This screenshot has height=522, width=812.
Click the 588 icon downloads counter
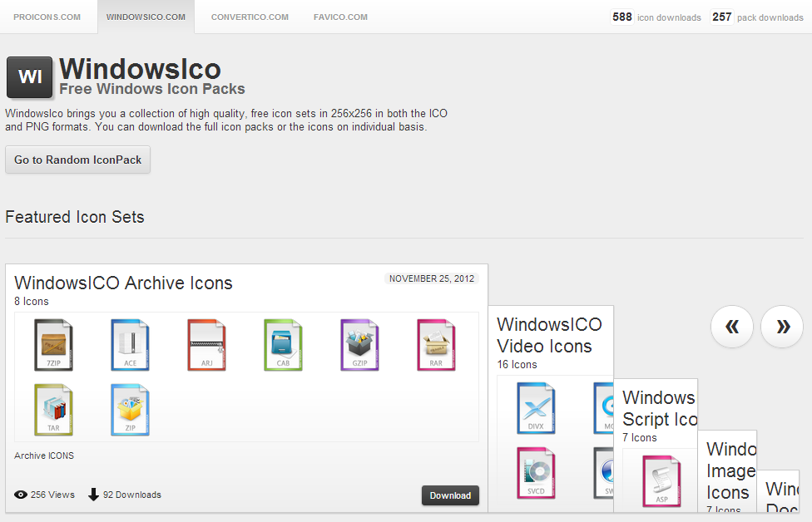click(656, 17)
